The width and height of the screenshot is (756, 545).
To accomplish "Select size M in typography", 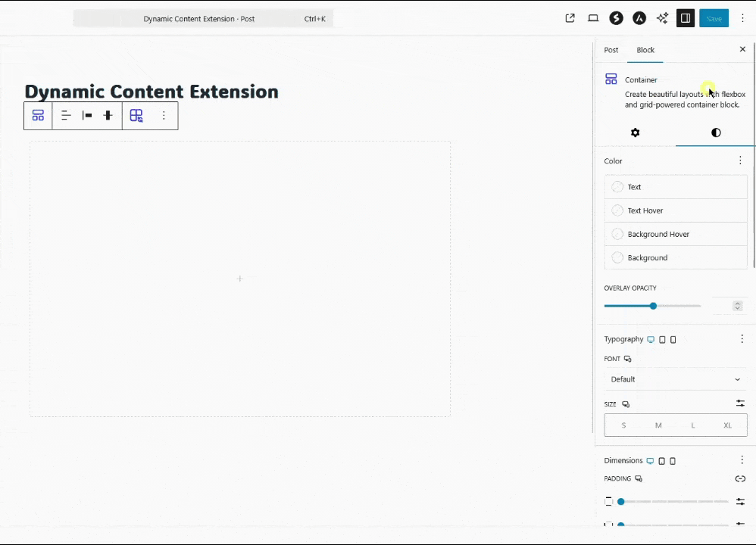I will coord(658,425).
